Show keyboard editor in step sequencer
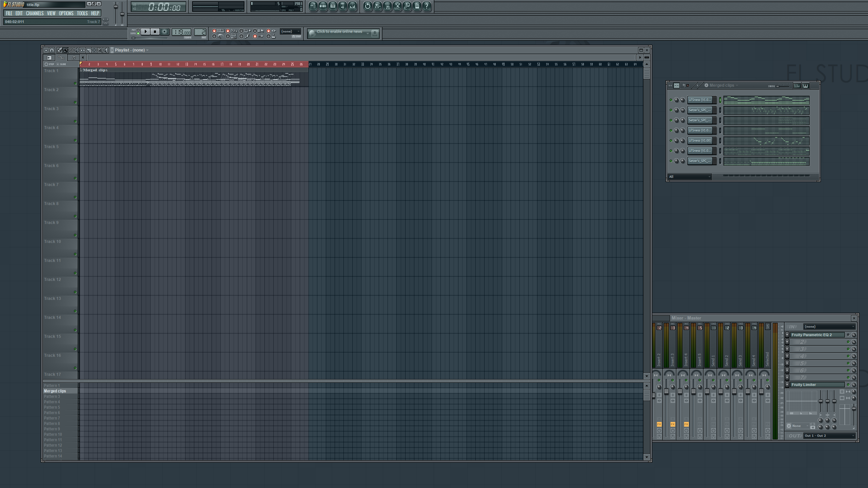868x488 pixels. 806,86
